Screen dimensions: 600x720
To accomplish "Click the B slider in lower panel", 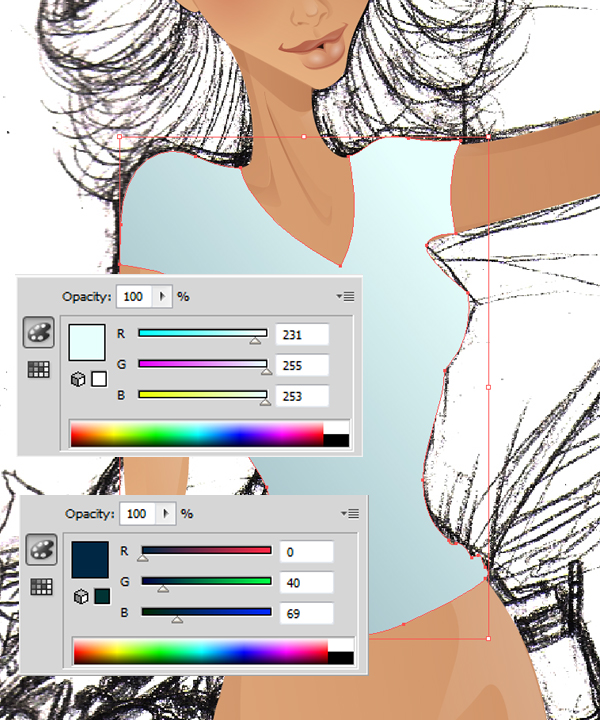I will pos(207,612).
